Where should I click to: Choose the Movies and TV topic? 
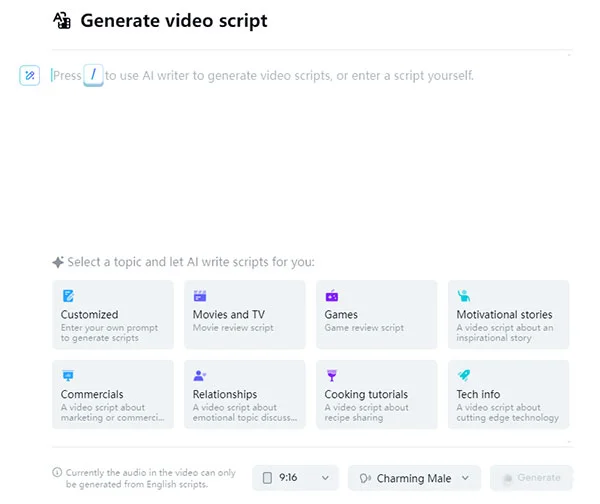click(x=245, y=314)
